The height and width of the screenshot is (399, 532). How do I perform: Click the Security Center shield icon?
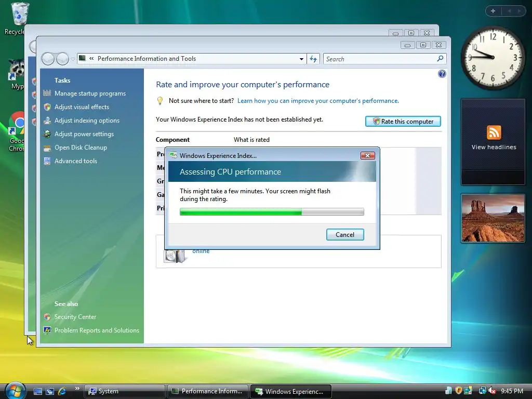tap(47, 317)
